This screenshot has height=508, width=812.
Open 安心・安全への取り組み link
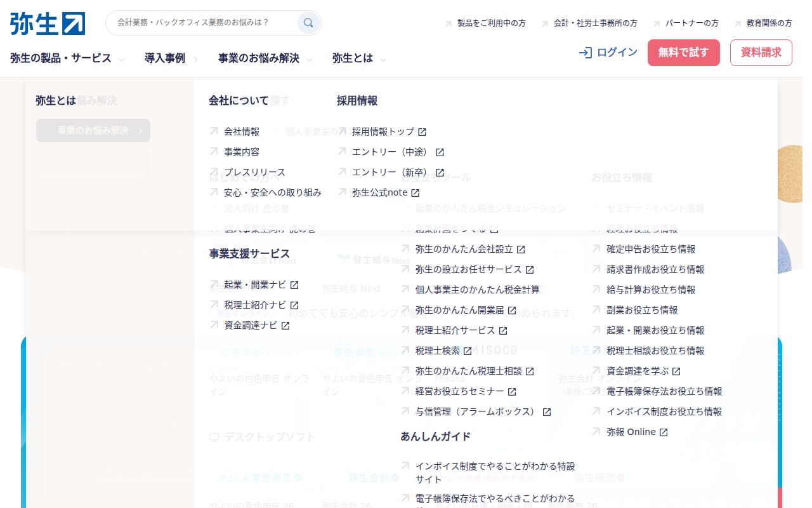pos(273,193)
